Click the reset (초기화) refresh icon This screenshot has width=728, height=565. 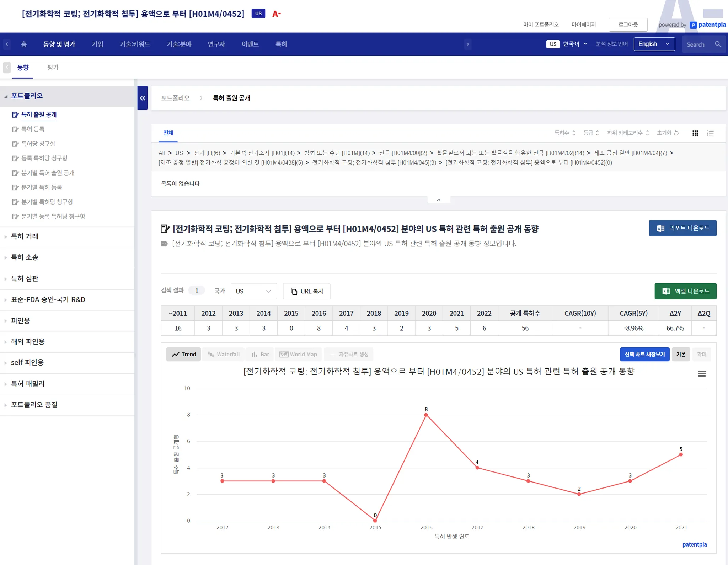676,133
